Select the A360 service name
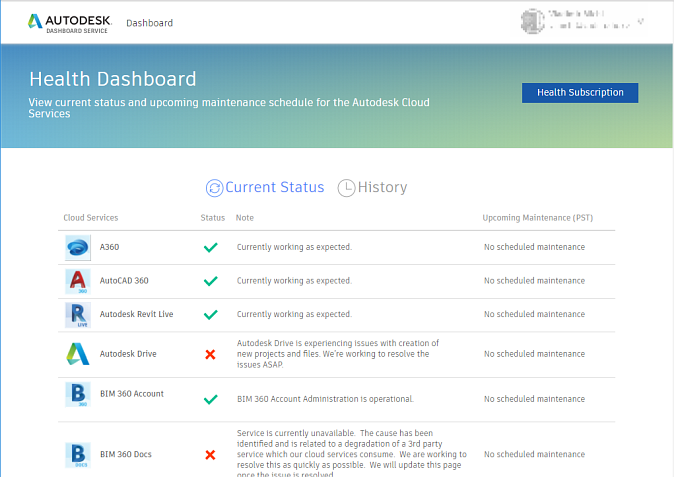This screenshot has width=674, height=477. 109,247
